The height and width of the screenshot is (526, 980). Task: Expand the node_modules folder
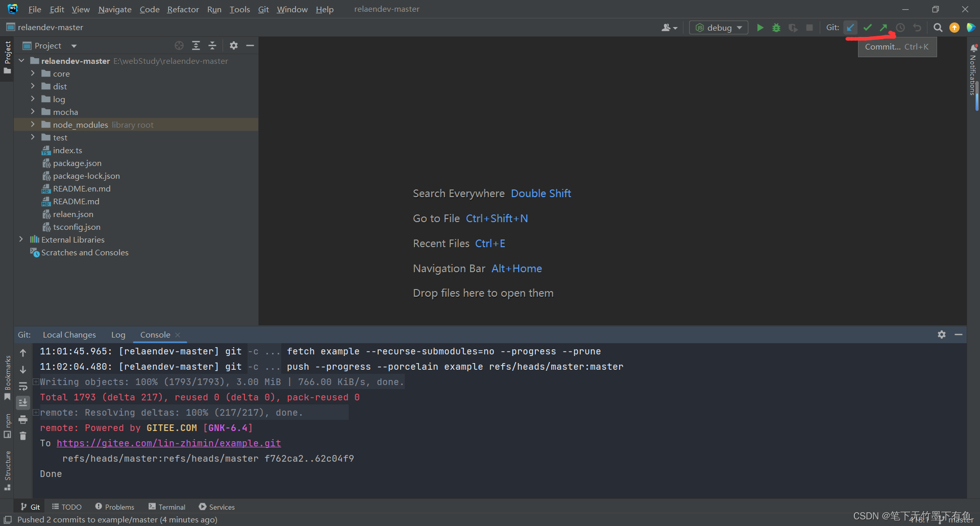pyautogui.click(x=33, y=125)
